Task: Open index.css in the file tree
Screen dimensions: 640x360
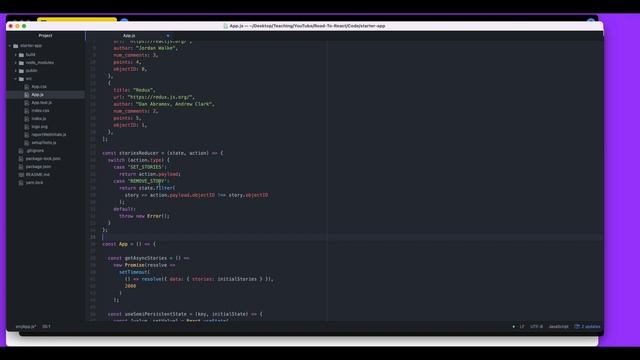Action: click(40, 111)
